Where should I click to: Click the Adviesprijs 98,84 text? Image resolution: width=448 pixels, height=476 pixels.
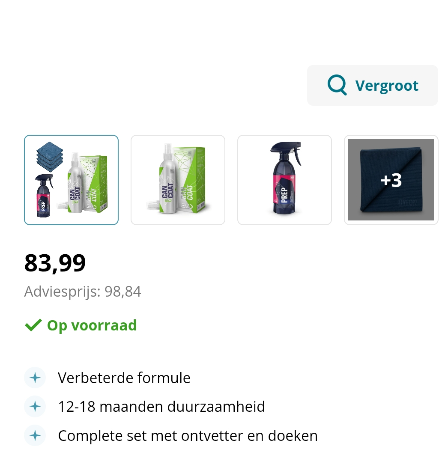83,292
